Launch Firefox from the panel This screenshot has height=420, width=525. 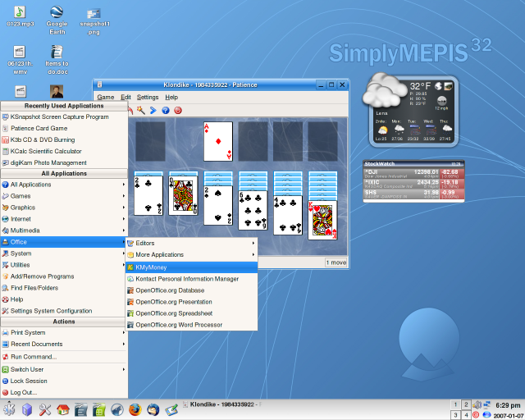tap(135, 409)
